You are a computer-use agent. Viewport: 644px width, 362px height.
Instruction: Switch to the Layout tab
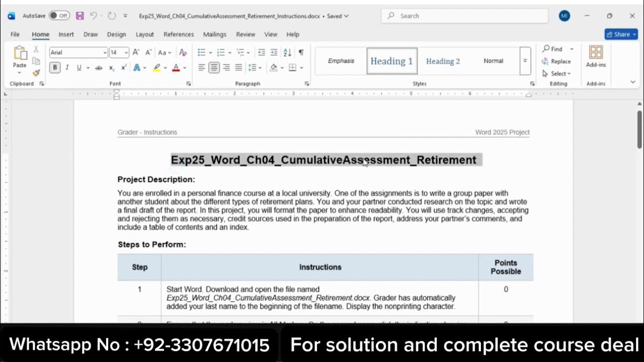[x=144, y=34]
